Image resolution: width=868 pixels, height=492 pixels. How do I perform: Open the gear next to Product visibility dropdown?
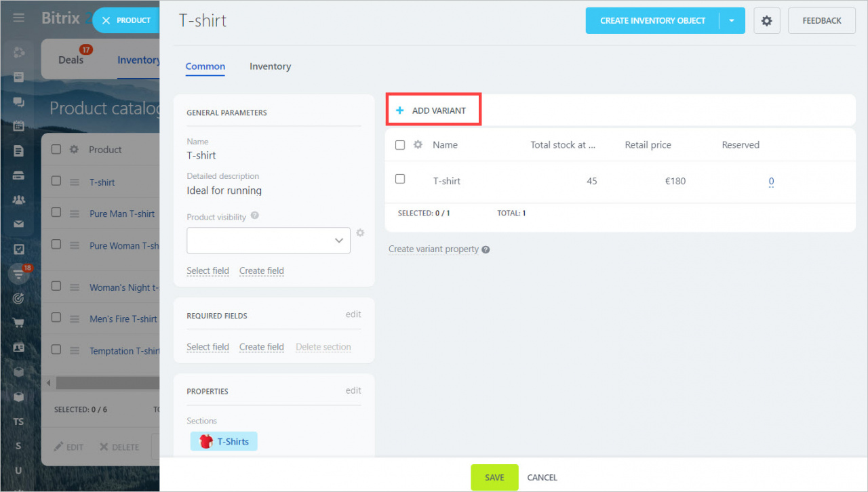pos(360,232)
